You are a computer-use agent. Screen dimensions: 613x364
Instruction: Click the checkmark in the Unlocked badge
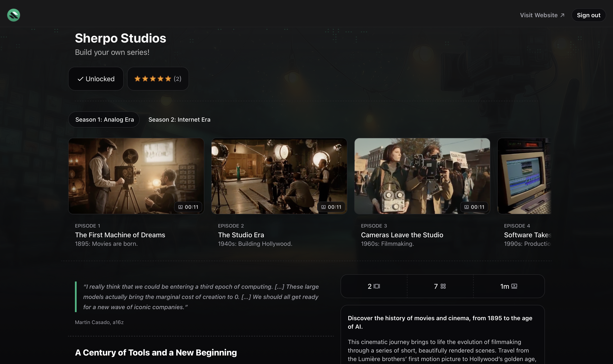(x=80, y=78)
